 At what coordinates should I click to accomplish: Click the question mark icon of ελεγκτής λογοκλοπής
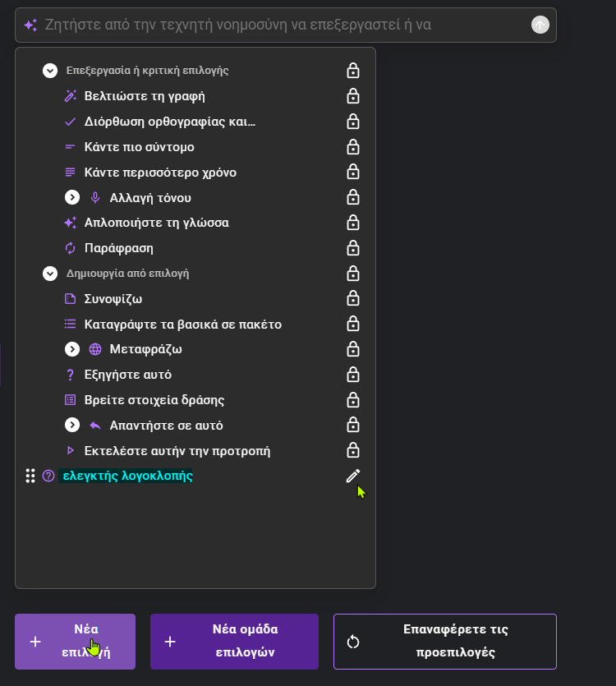[x=48, y=476]
